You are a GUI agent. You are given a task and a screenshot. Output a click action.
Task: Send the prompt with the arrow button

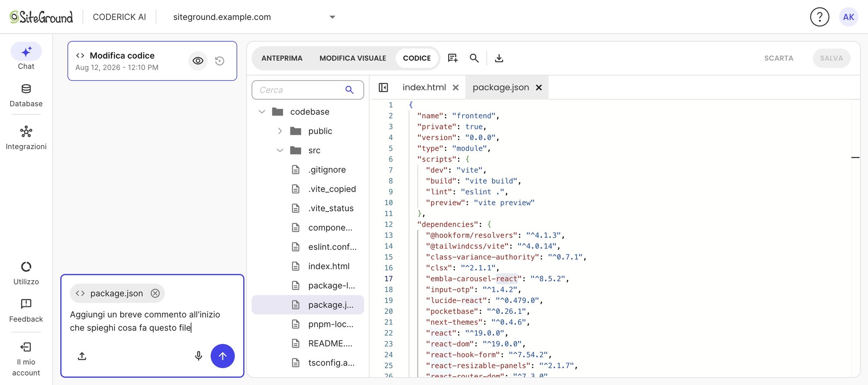click(223, 356)
